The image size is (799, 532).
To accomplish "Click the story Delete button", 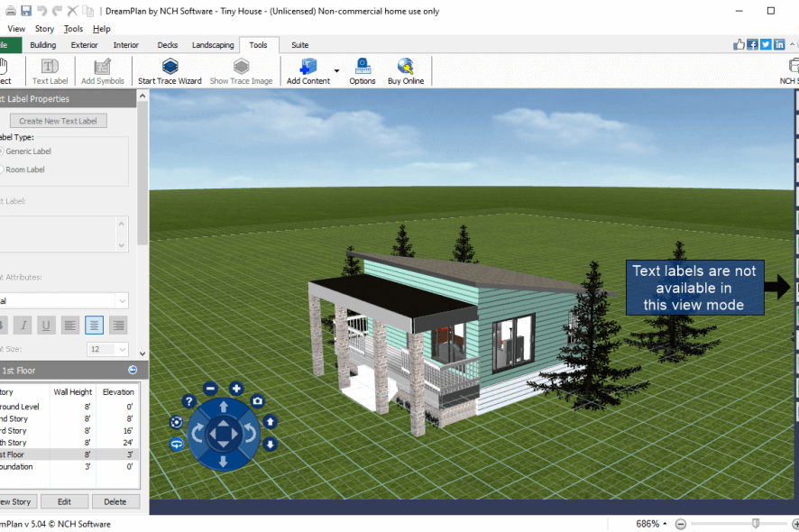I will (115, 502).
